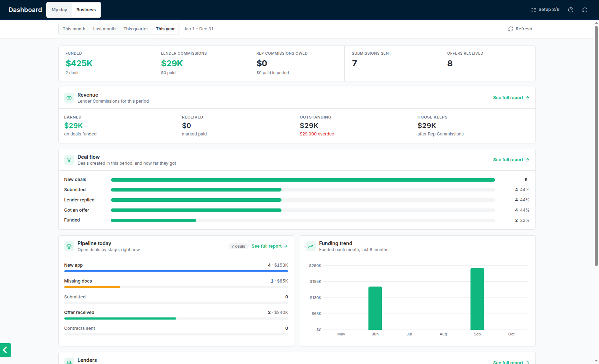The height and width of the screenshot is (364, 599).
Task: Click the Dashboard title
Action: [x=25, y=10]
